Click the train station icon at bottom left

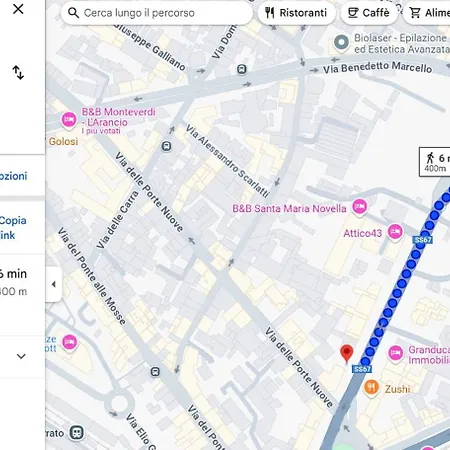pos(77,433)
